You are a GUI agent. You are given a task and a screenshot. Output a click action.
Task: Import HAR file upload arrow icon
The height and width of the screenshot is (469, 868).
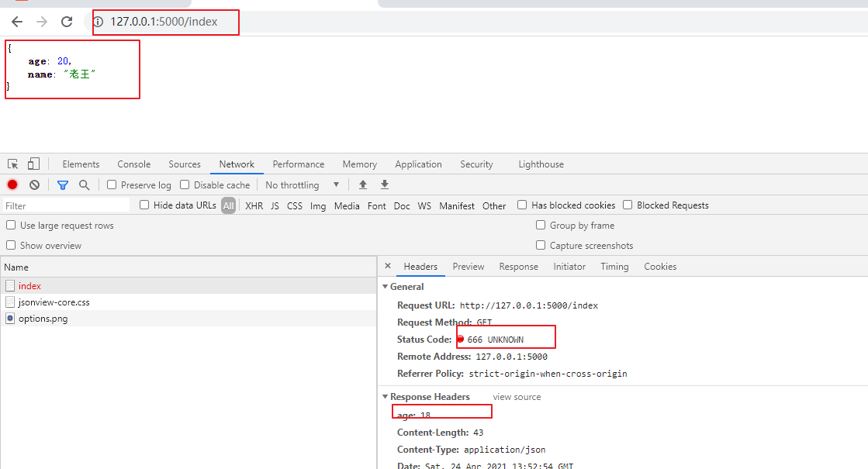point(362,184)
